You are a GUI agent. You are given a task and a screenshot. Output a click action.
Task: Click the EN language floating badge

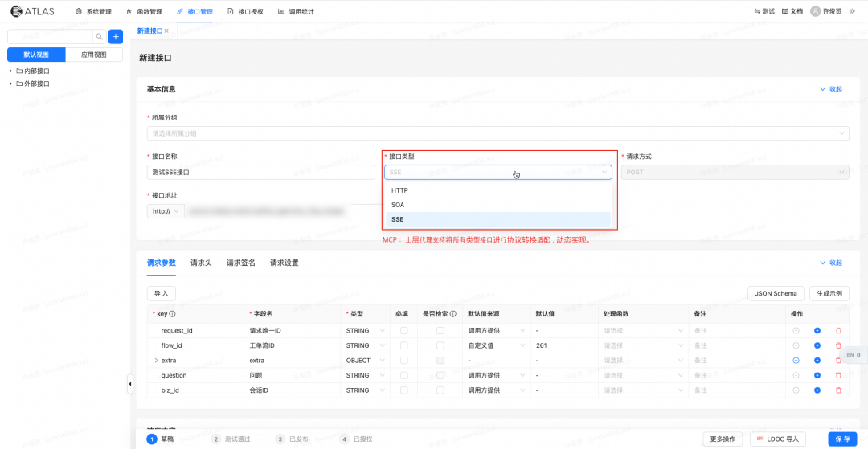point(854,355)
